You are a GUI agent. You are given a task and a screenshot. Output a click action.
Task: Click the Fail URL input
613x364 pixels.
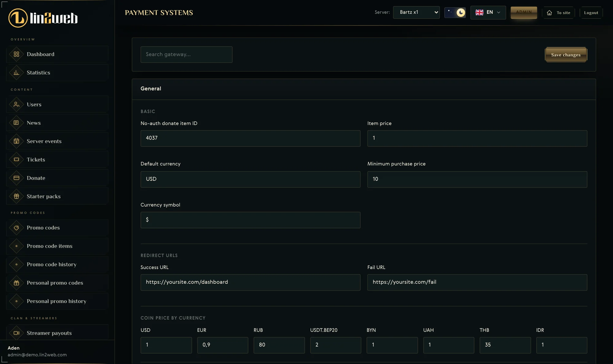tap(477, 282)
